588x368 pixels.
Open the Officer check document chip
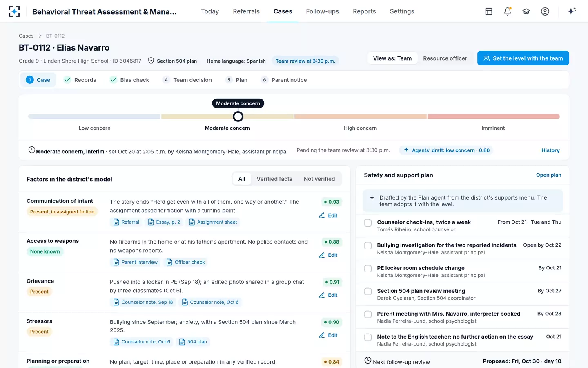(x=185, y=262)
